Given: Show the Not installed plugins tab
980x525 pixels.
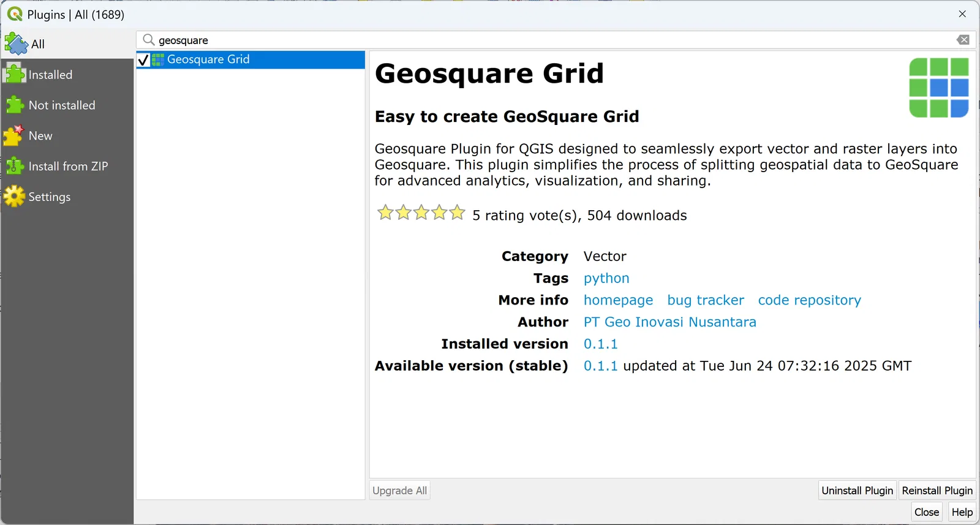Looking at the screenshot, I should [67, 105].
